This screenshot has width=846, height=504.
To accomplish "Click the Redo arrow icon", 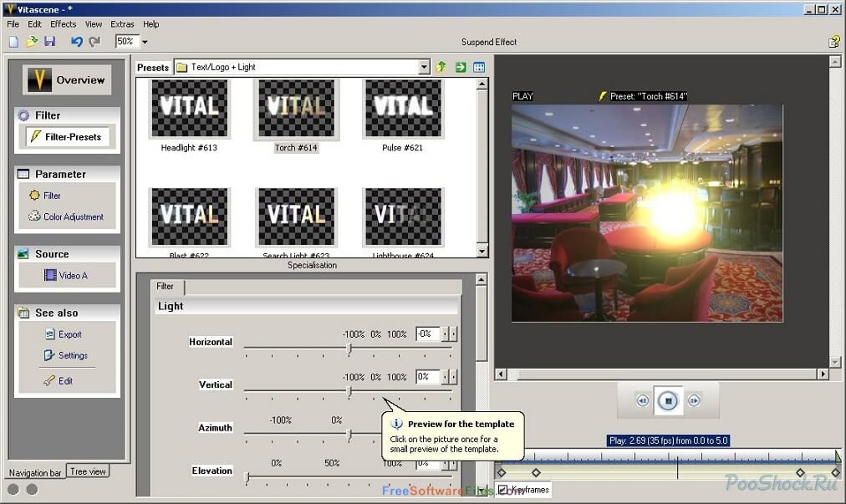I will [94, 42].
